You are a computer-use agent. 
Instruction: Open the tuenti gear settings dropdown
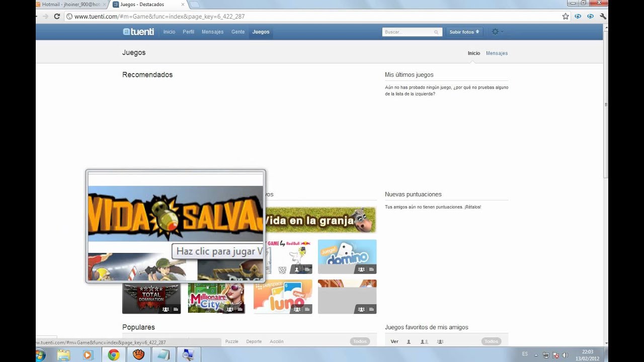[x=497, y=32]
